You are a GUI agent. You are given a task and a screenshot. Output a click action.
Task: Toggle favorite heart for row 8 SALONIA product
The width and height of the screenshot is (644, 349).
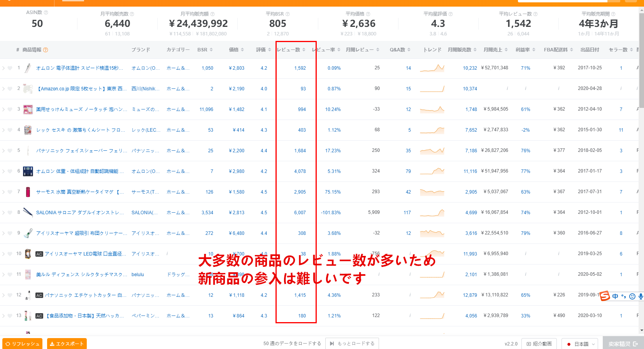tap(10, 213)
